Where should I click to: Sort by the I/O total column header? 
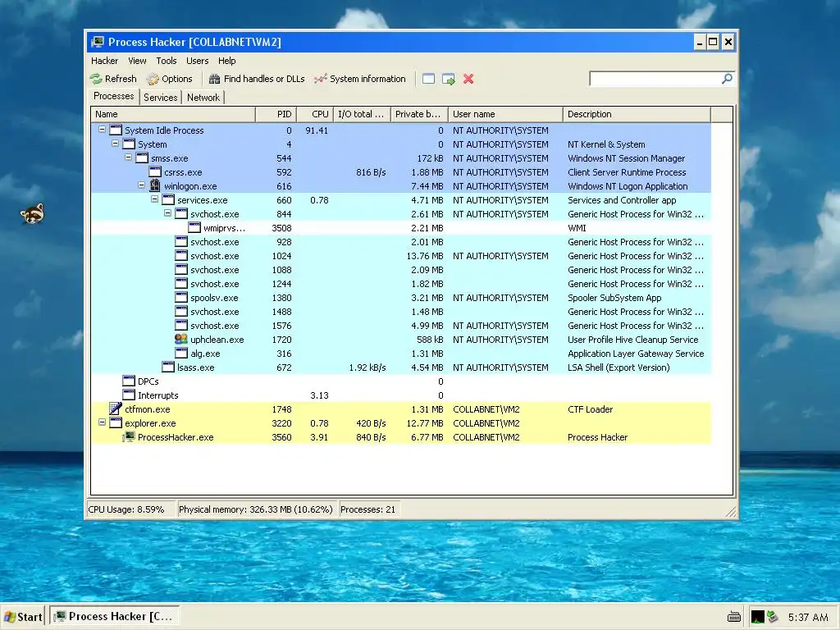pos(362,114)
